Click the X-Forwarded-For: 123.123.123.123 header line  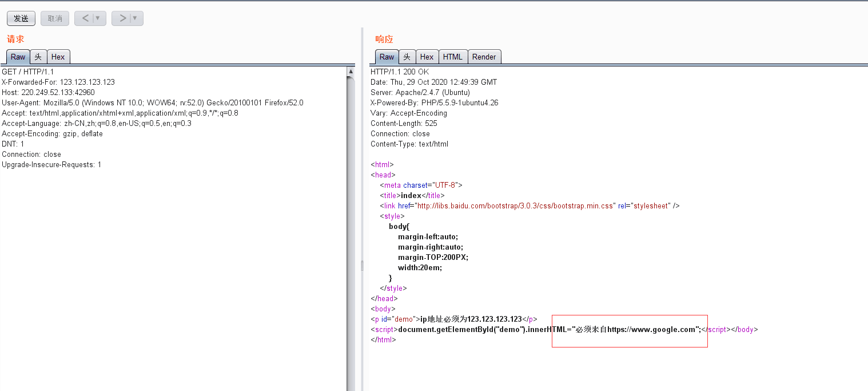(x=58, y=82)
